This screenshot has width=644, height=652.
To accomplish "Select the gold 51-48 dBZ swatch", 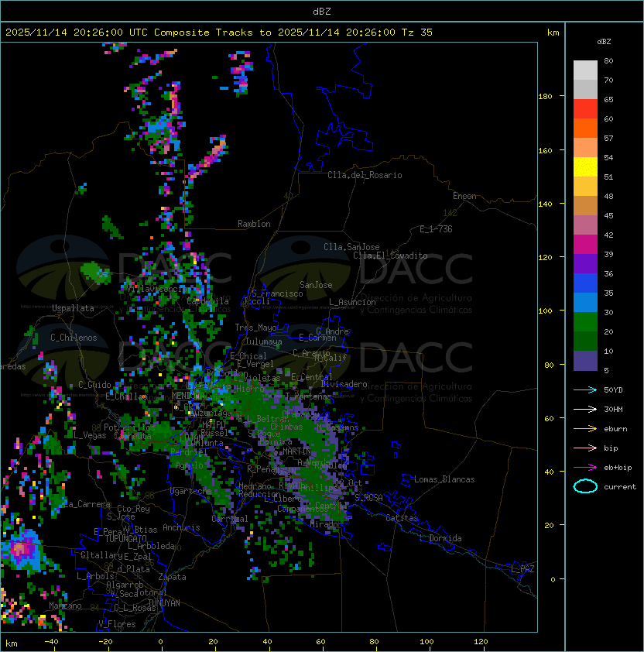I will (585, 187).
